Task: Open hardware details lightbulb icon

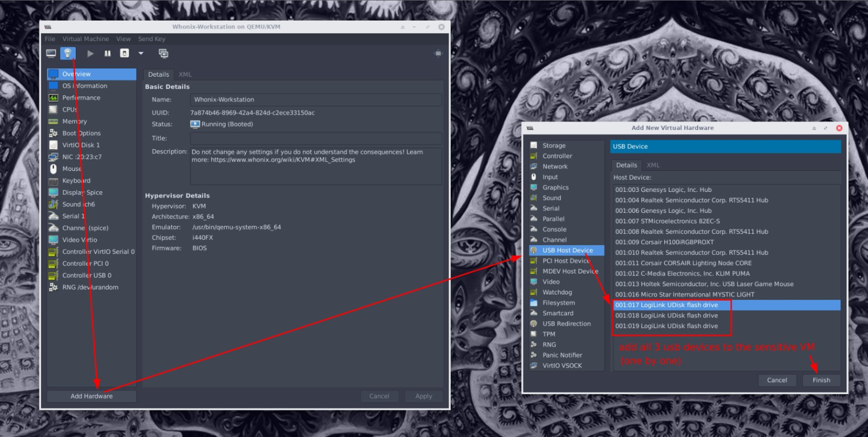Action: tap(68, 53)
